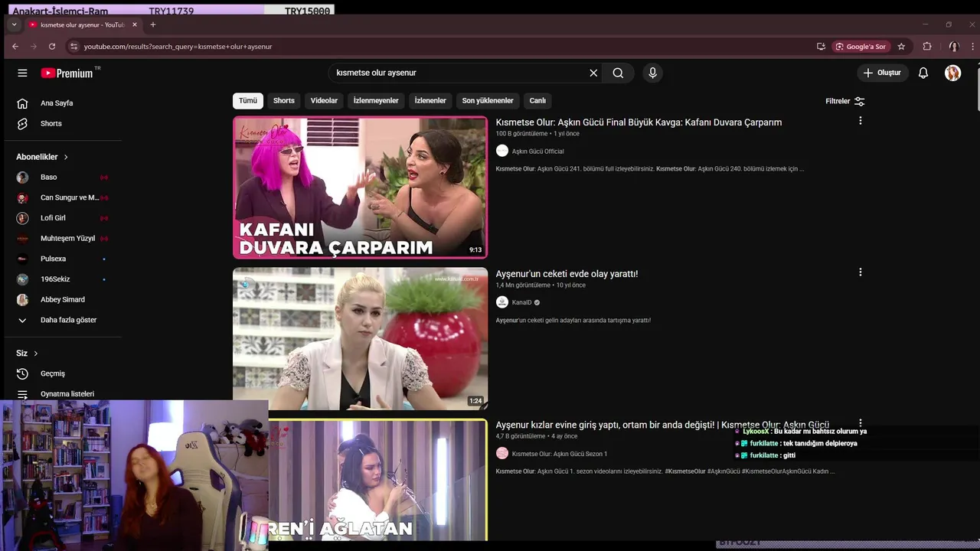The width and height of the screenshot is (980, 551).
Task: Open the YouTube hamburger guide menu
Action: tap(22, 73)
